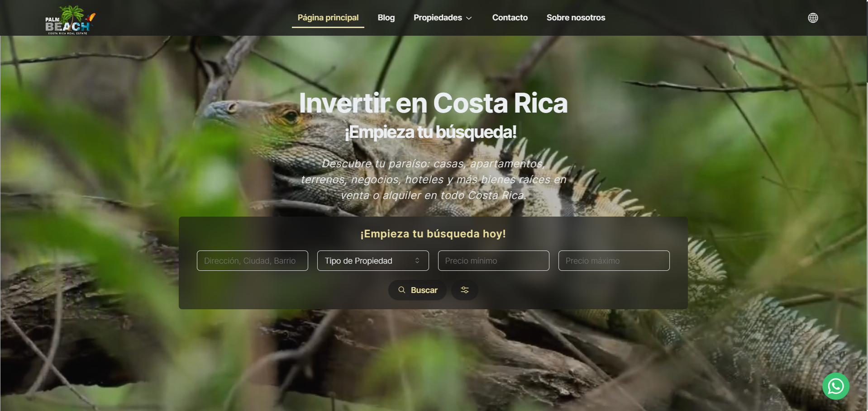Click the Buscar button
Screen dimensions: 868x411
417,290
